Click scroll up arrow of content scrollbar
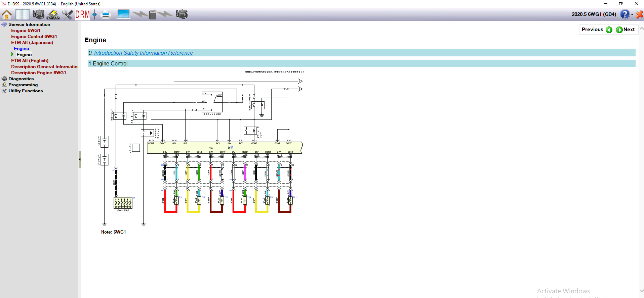This screenshot has width=644, height=298. pos(642,29)
